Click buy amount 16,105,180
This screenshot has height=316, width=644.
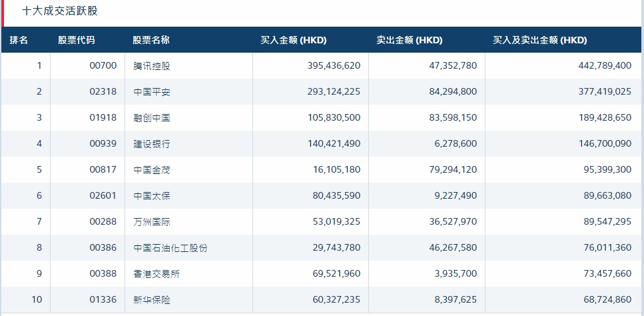point(336,169)
